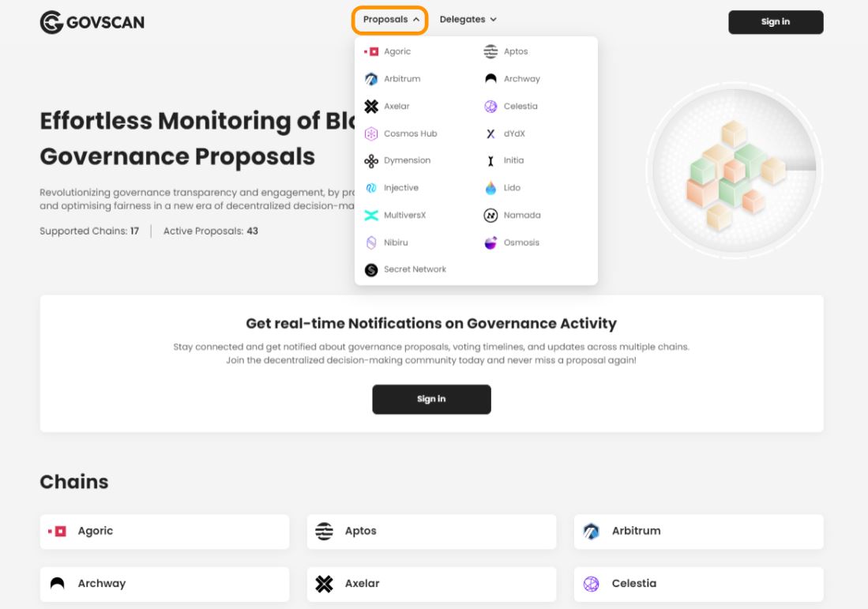
Task: Click the Celestia icon in dropdown menu
Action: point(490,107)
